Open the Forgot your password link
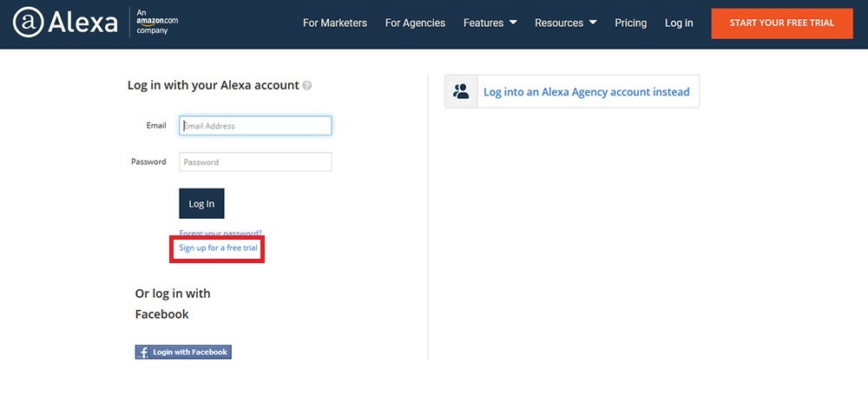The width and height of the screenshot is (868, 396). tap(220, 233)
